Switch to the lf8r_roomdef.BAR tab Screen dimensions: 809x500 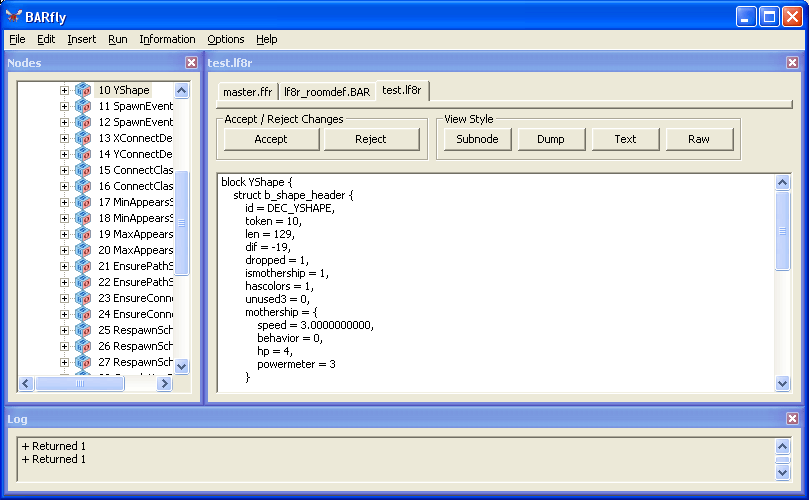pyautogui.click(x=327, y=92)
